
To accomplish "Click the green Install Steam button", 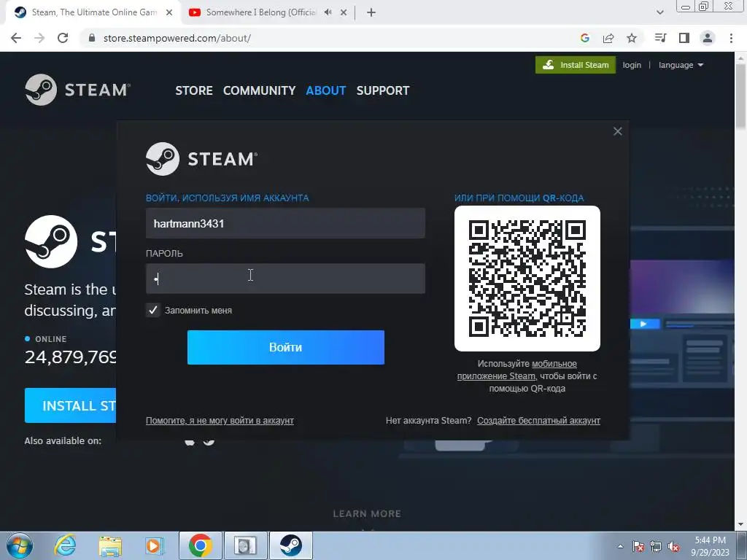I will 576,65.
